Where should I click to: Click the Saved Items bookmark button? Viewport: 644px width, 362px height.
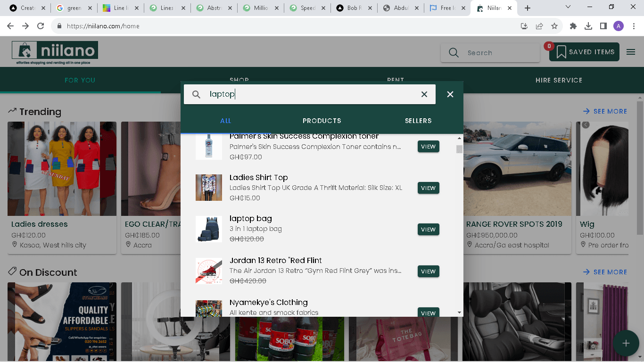[x=585, y=52]
